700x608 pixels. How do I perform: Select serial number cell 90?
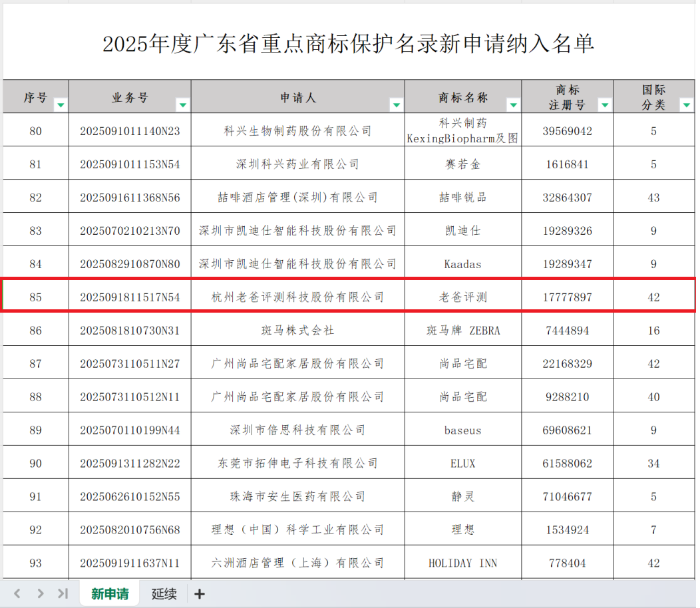(36, 462)
